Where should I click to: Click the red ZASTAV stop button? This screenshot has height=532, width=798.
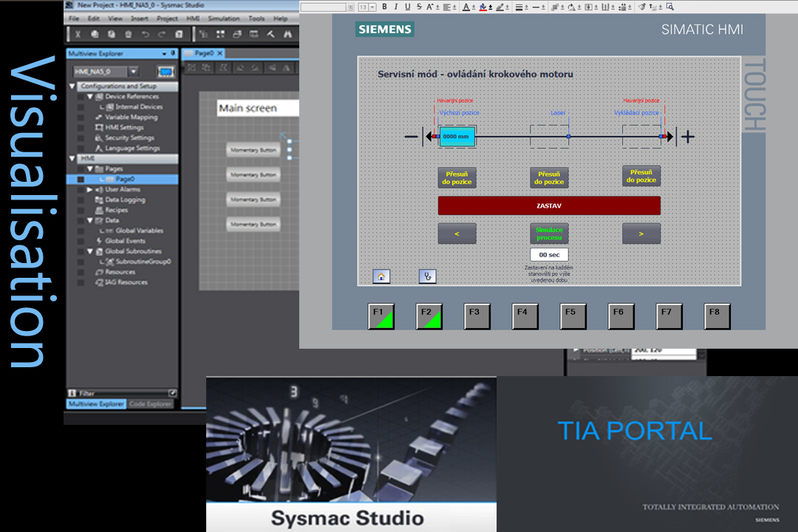pos(549,205)
